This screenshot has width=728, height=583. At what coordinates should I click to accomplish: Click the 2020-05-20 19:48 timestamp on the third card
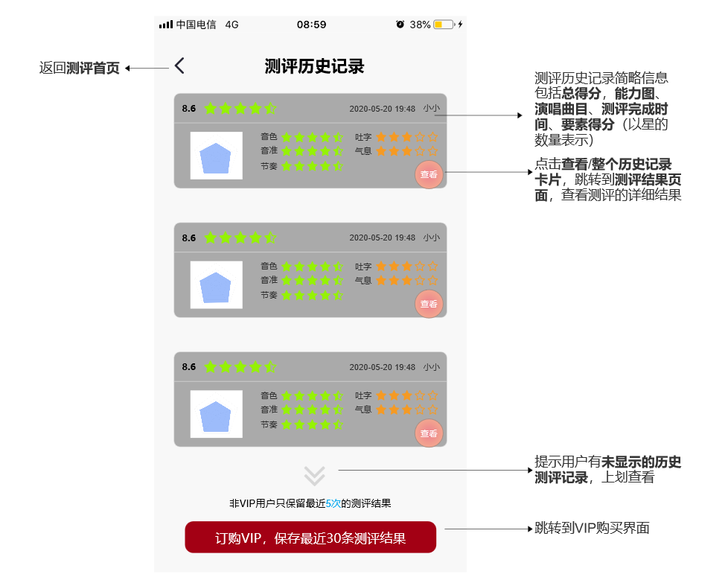[x=382, y=367]
